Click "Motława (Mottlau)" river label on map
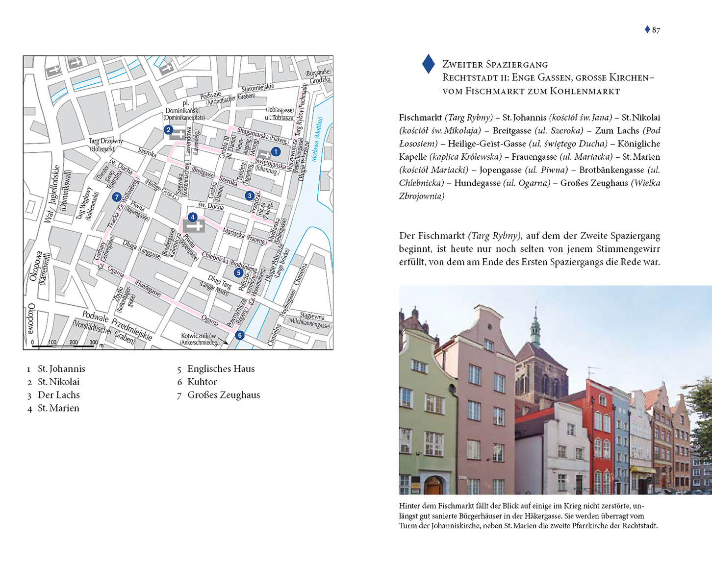This screenshot has height=588, width=712. pos(318,140)
